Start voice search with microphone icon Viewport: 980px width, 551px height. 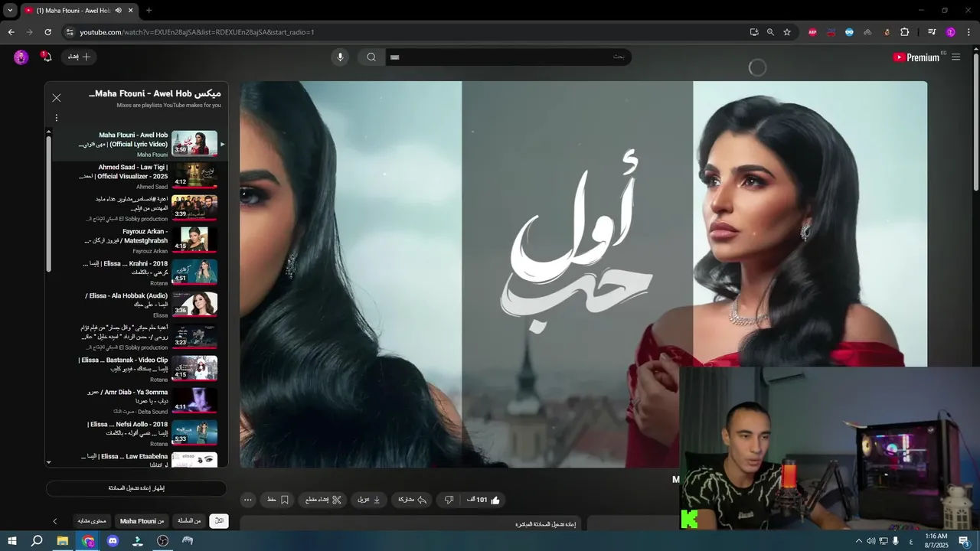[x=340, y=57]
